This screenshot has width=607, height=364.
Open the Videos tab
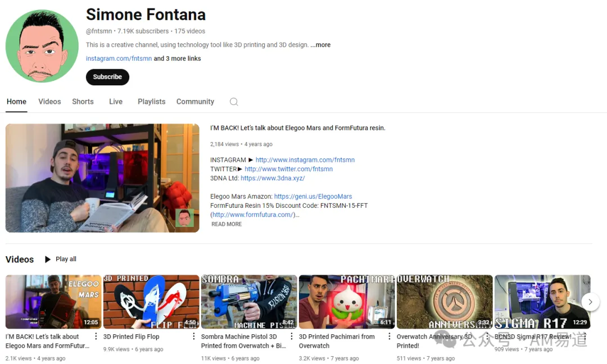pos(49,102)
